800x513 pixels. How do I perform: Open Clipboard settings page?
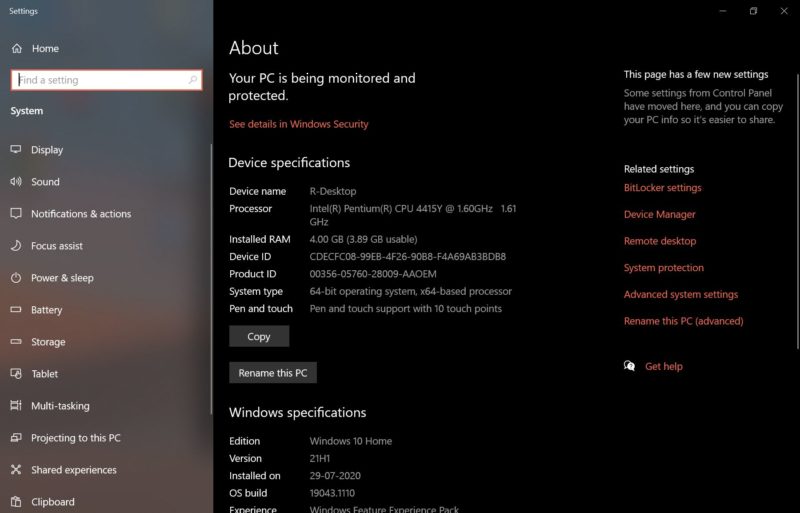pos(53,502)
